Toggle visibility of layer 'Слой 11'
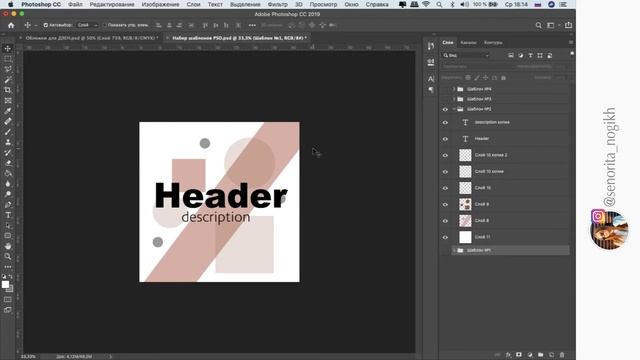 445,237
